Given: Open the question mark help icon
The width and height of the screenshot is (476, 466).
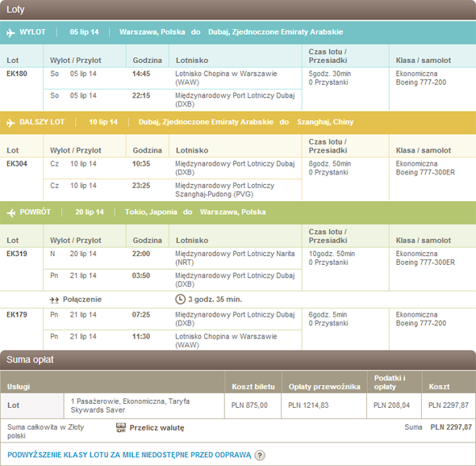Looking at the screenshot, I should point(260,455).
